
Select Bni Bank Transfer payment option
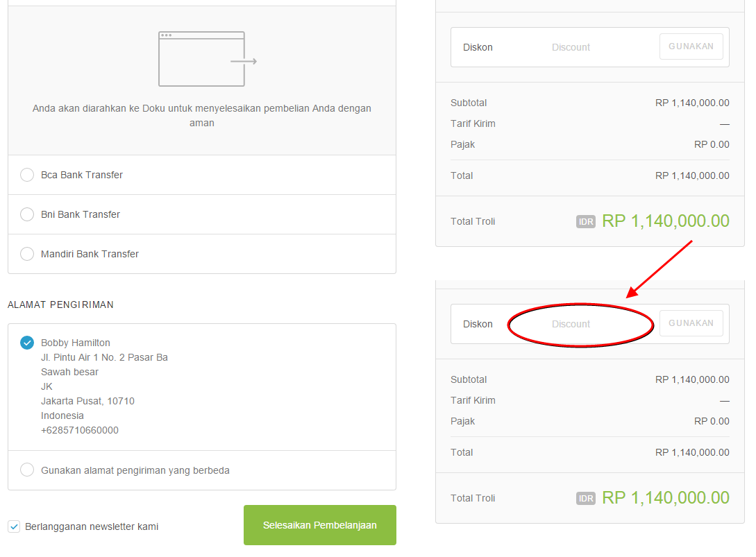(x=27, y=214)
